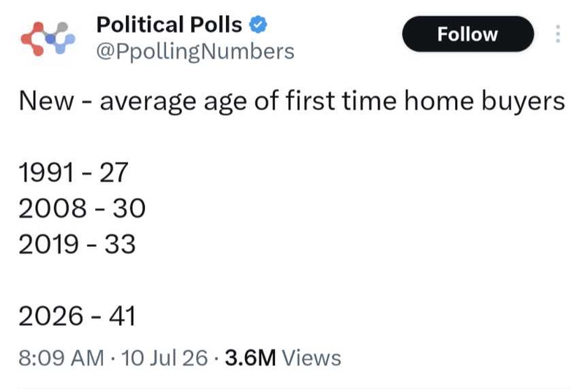This screenshot has height=389, width=588.
Task: Select the 8:09 AM timestamp
Action: pos(61,358)
